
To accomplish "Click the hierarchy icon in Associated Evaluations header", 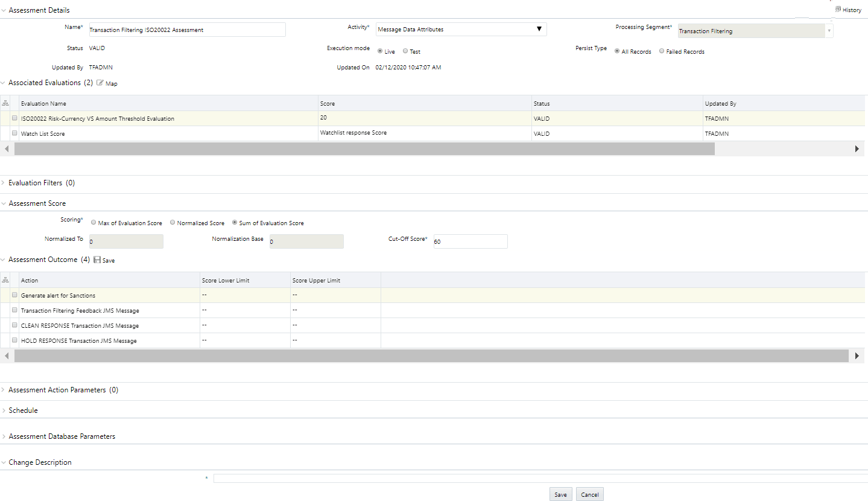I will click(x=5, y=103).
